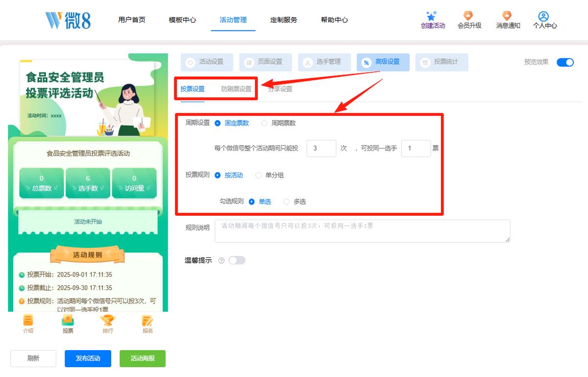Screen dimensions: 588x377
Task: Switch to 高级设置 tab
Action: [x=383, y=62]
